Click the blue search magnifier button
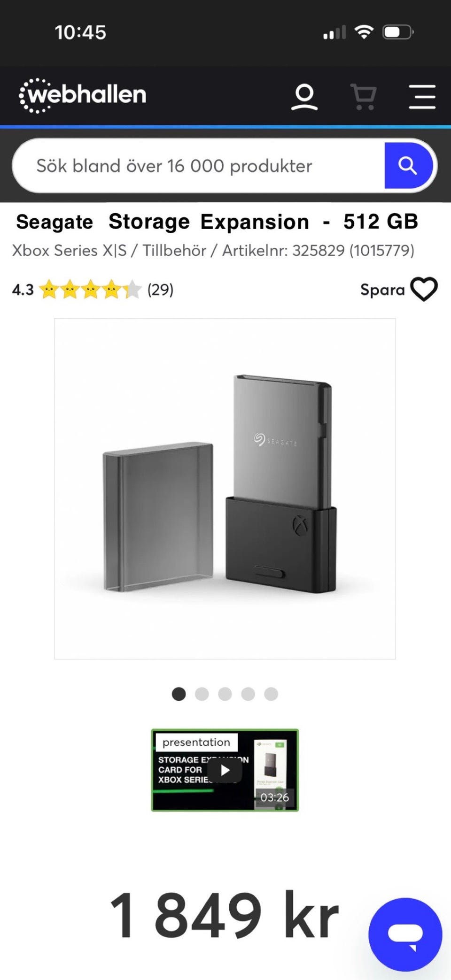The width and height of the screenshot is (451, 980). pyautogui.click(x=408, y=166)
